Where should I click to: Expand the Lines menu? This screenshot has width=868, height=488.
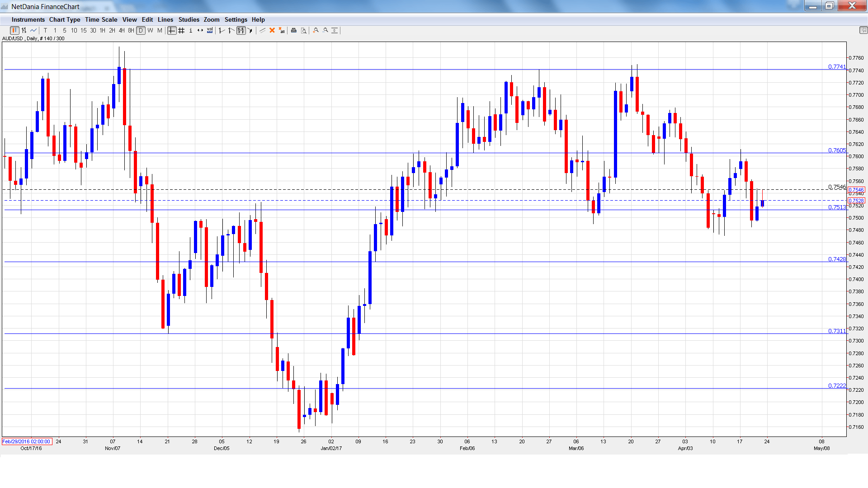165,20
